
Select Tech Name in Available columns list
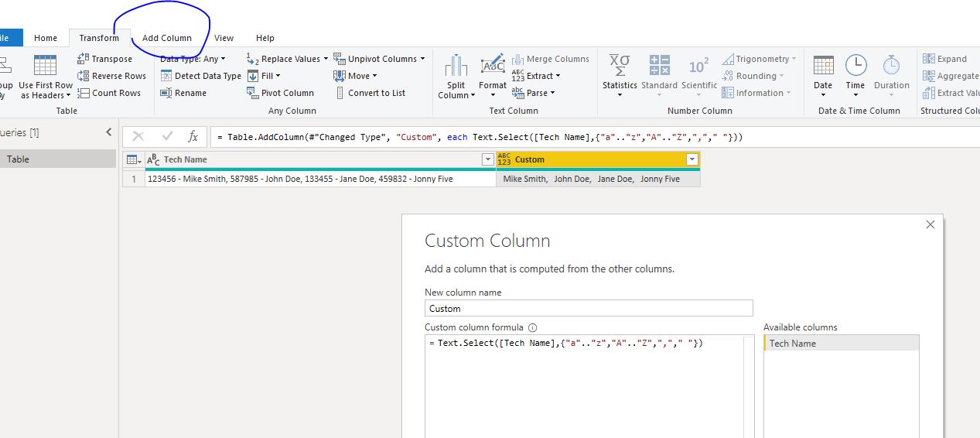tap(842, 344)
